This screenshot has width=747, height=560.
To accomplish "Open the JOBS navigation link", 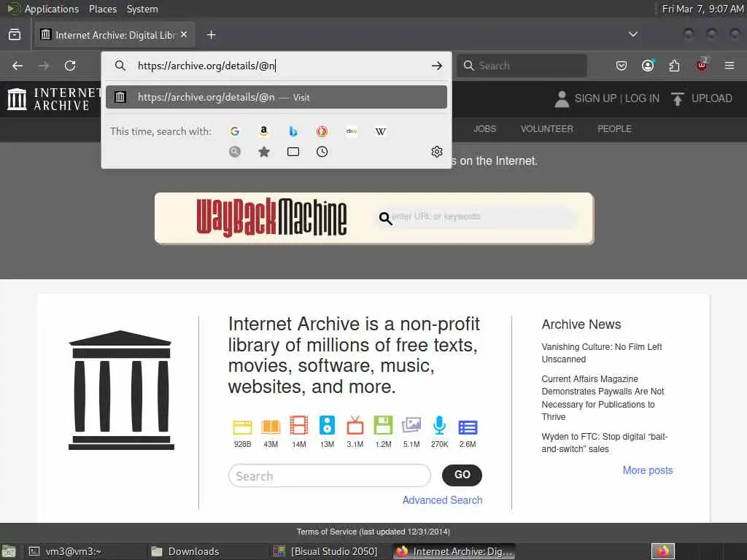I will coord(484,128).
